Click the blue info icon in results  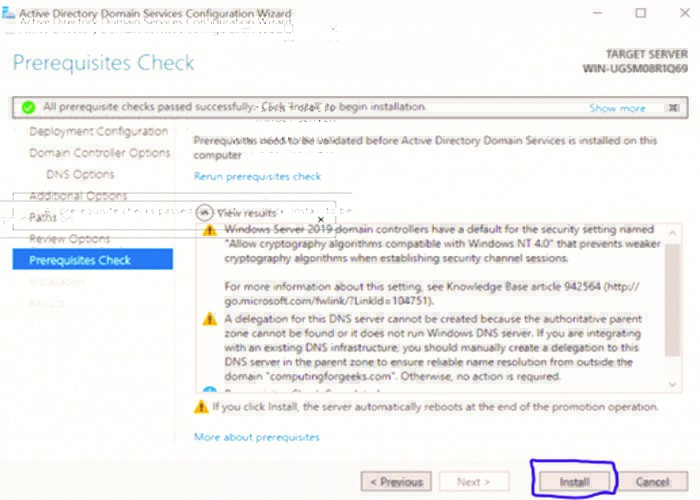(209, 391)
